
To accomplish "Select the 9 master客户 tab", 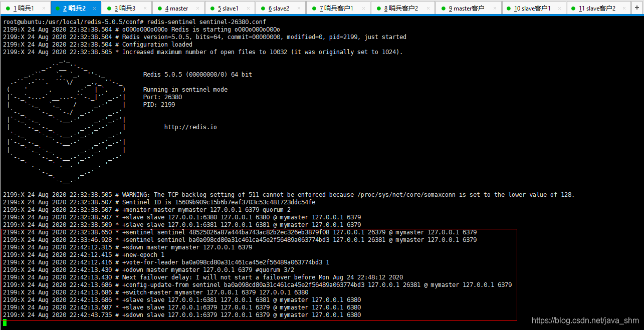I will tap(468, 8).
